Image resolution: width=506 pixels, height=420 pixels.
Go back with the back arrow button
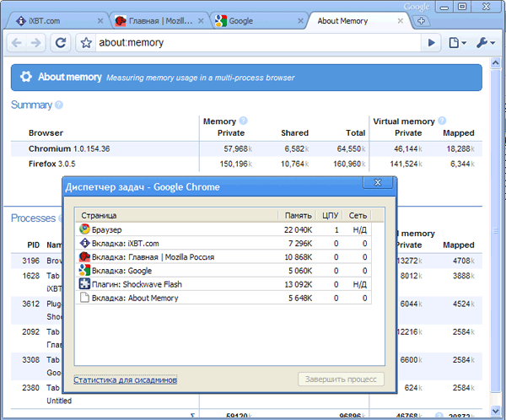pyautogui.click(x=17, y=43)
